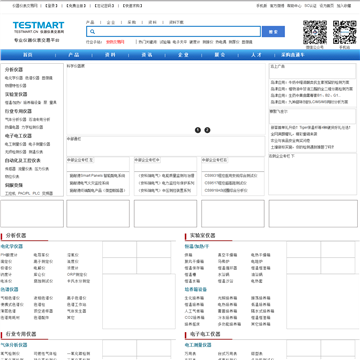Select the 产品 search category tab
Screen dimensions: 360x360
(90, 22)
